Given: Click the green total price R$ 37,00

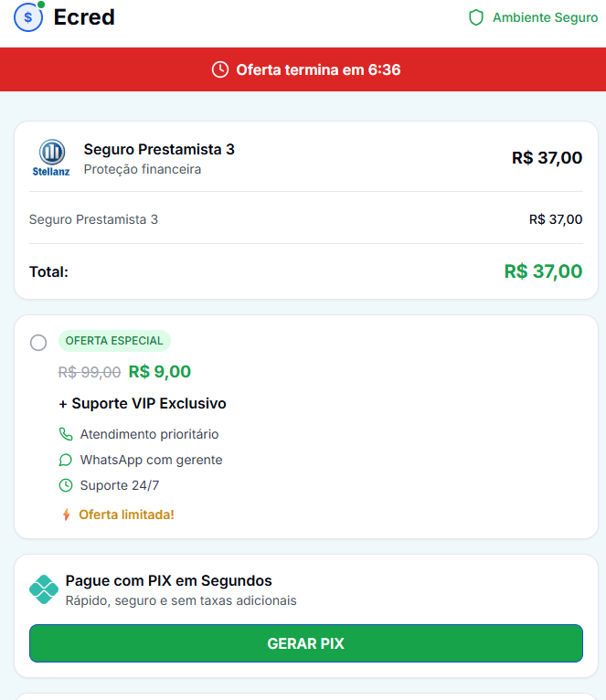Looking at the screenshot, I should (543, 271).
